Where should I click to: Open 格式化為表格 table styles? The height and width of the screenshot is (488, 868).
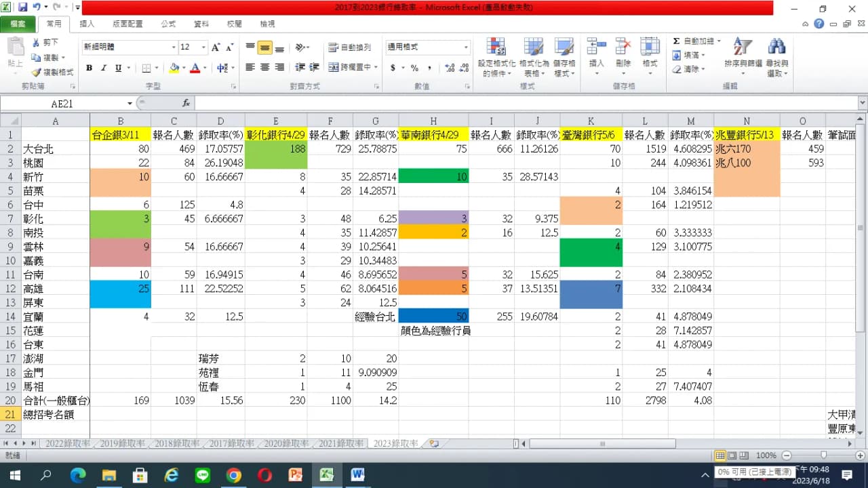tap(533, 57)
